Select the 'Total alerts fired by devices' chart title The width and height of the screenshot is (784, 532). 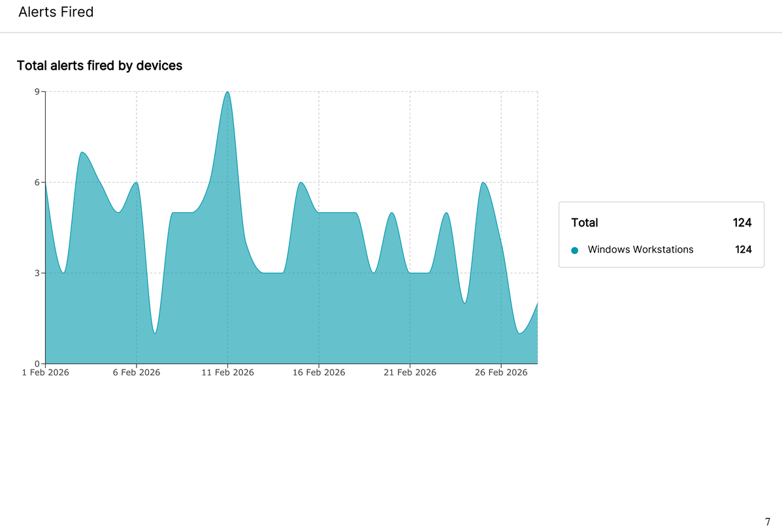tap(99, 66)
